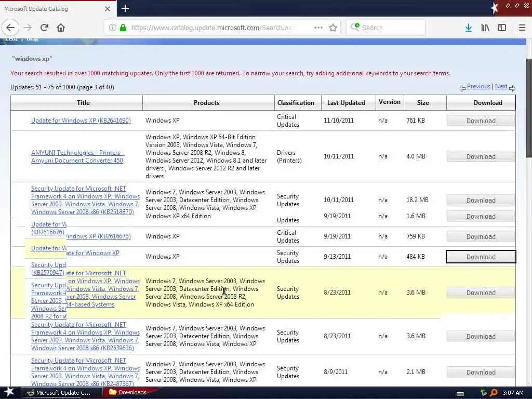The image size is (532, 399).
Task: Go back to the previous page
Action: click(10, 28)
